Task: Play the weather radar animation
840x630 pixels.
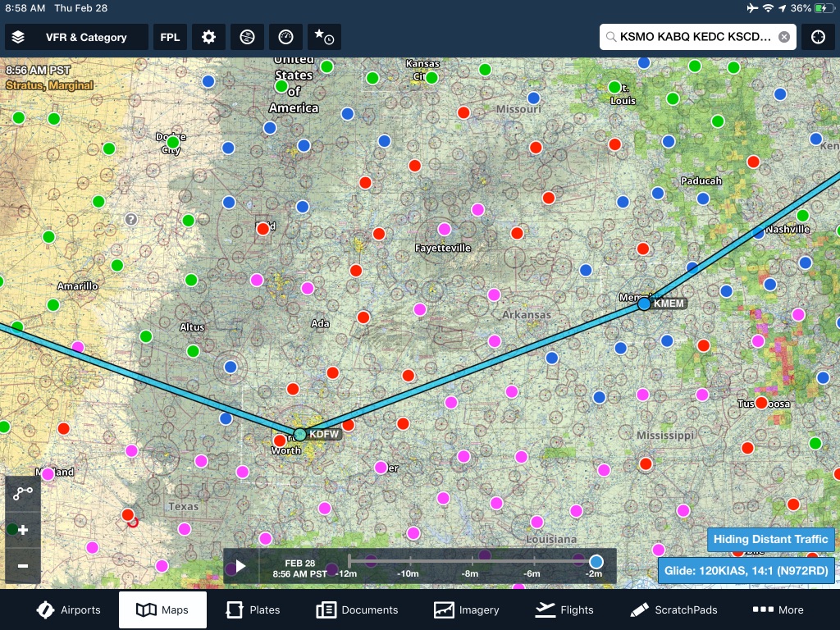Action: pos(241,566)
